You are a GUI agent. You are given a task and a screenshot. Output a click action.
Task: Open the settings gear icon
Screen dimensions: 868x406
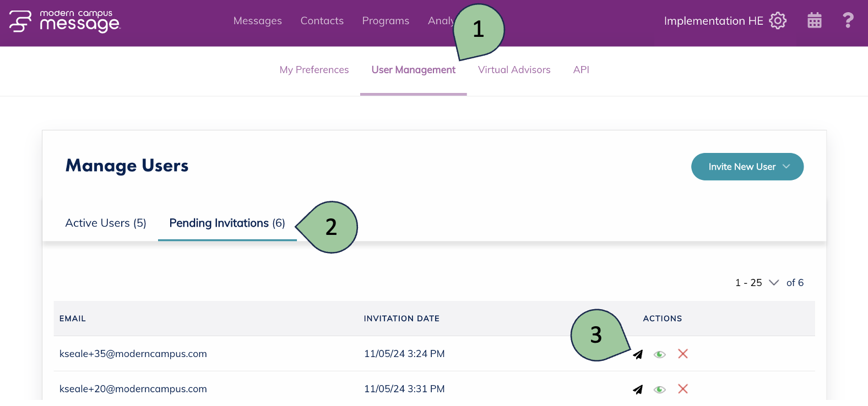tap(778, 21)
